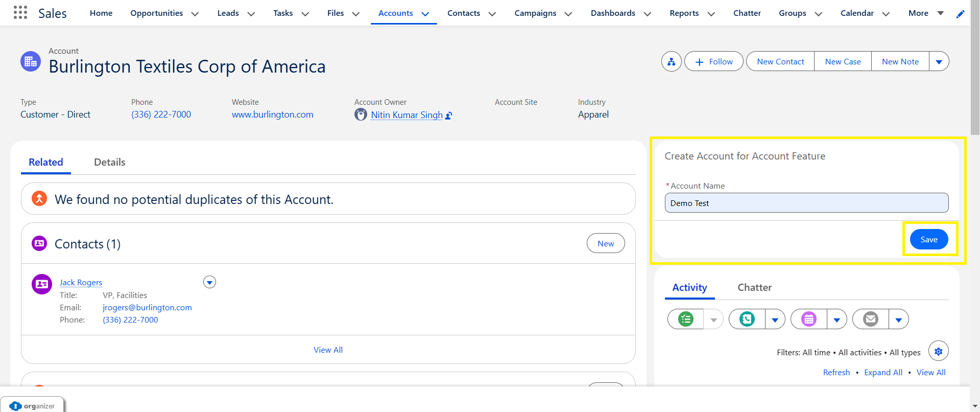Open the Campaigns tab dropdown chevron
Screen dimensions: 980x412
568,14
